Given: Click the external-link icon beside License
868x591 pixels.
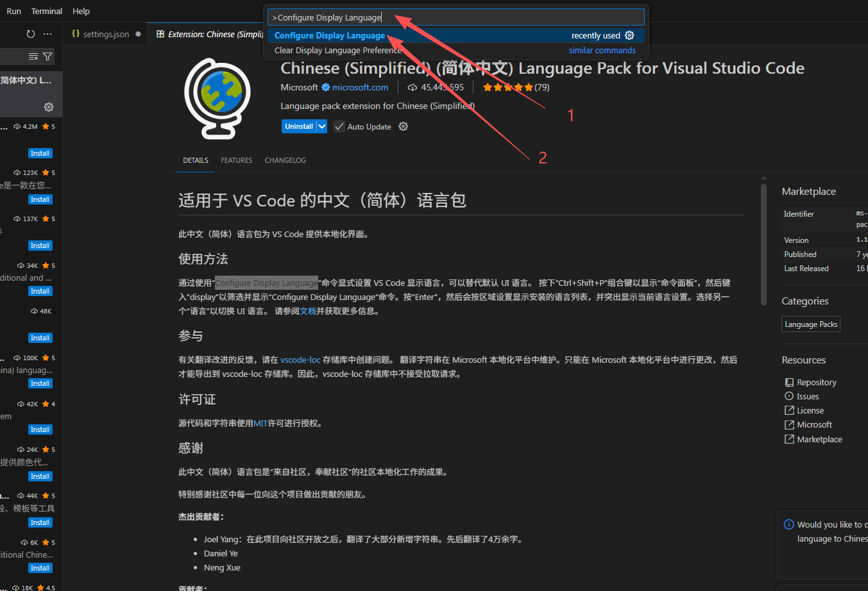Looking at the screenshot, I should [x=789, y=410].
